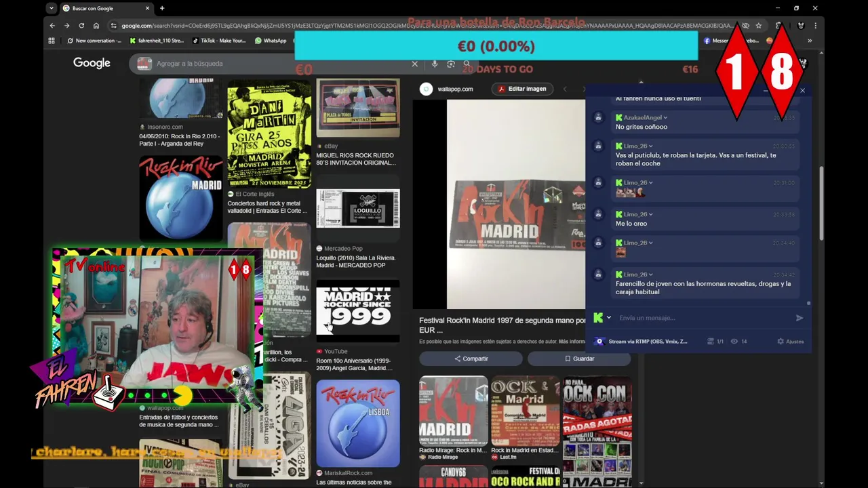Open chat 'Ajustes' settings gear
Screen dimensions: 868x488
791,342
